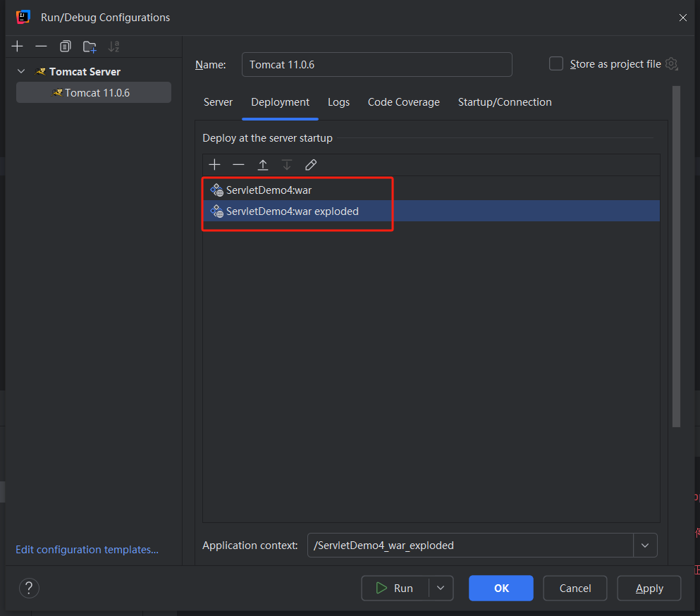Viewport: 700px width, 616px height.
Task: Move selected artifact up
Action: (x=263, y=165)
